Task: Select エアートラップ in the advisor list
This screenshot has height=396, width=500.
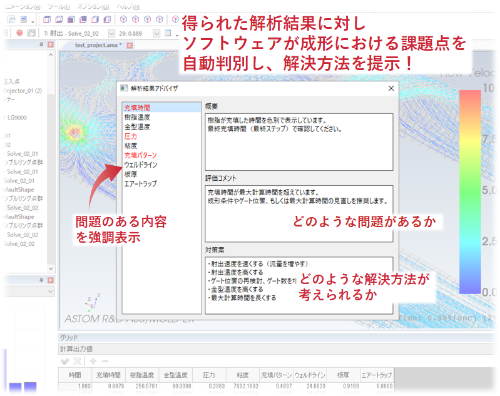Action: point(140,184)
